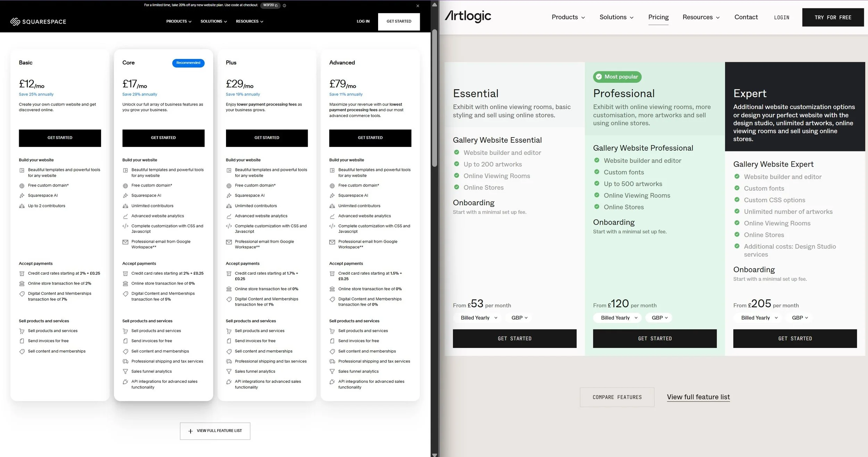Click API integrations icon in Plus plan
Screen dimensions: 868x457
229,382
